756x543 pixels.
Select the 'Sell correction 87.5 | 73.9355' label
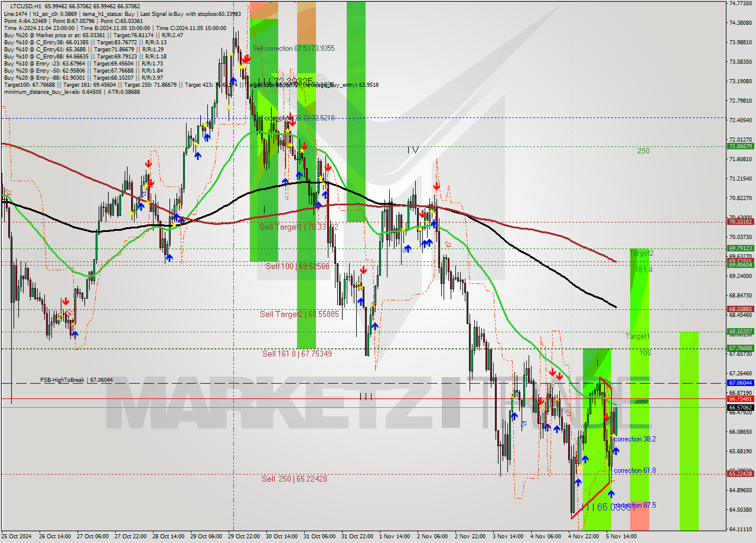tap(294, 48)
